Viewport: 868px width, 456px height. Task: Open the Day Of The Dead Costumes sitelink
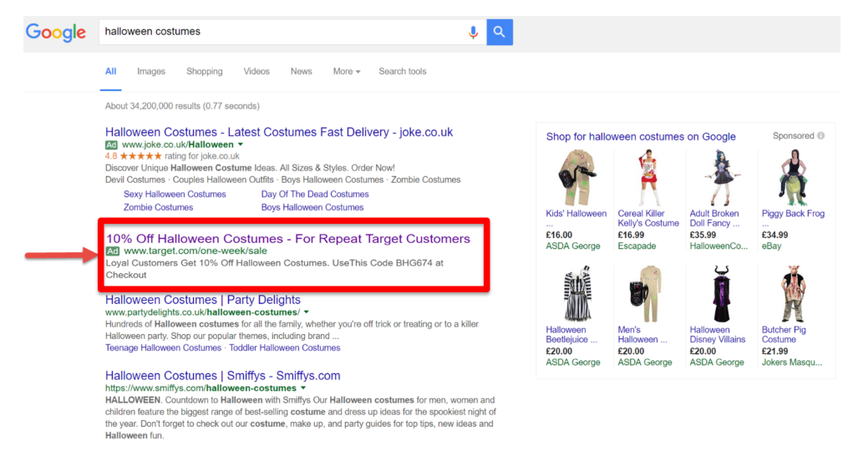coord(315,195)
